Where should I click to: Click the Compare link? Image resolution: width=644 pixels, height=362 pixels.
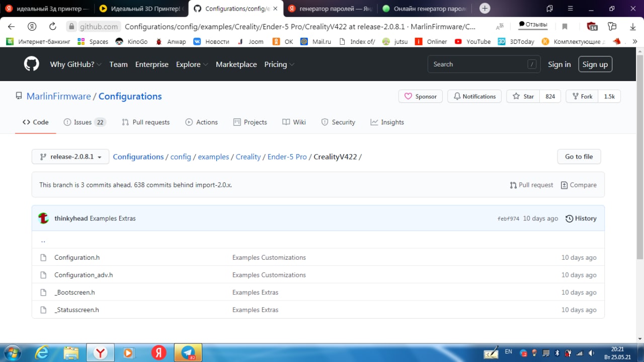579,185
